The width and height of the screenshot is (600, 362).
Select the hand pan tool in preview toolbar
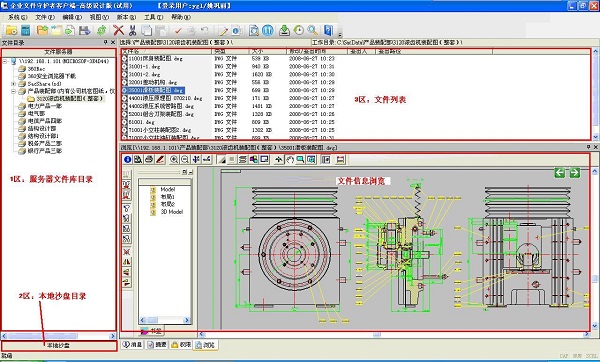point(290,160)
